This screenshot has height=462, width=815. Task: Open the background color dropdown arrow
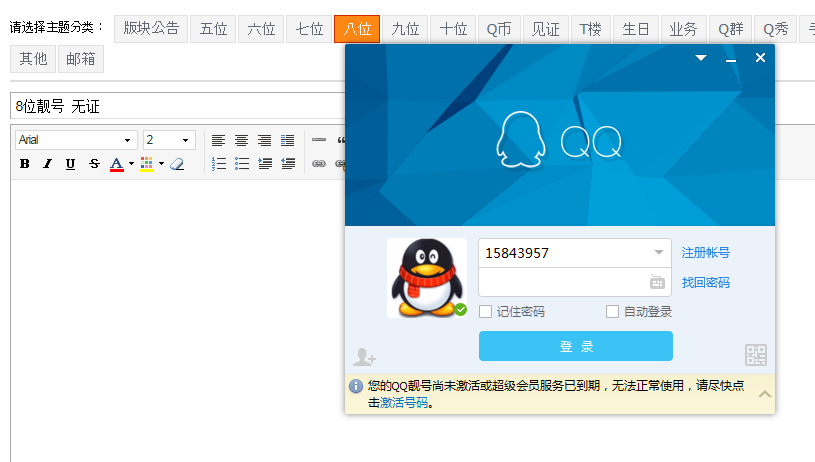click(x=161, y=164)
